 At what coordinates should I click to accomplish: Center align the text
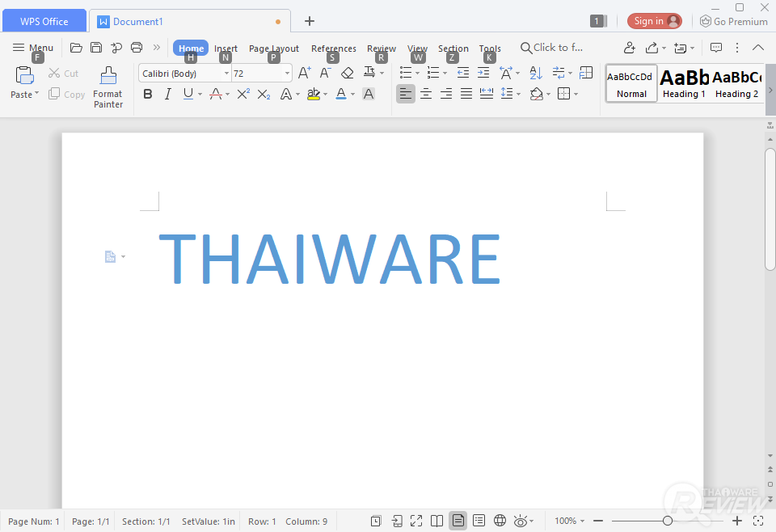(x=426, y=94)
